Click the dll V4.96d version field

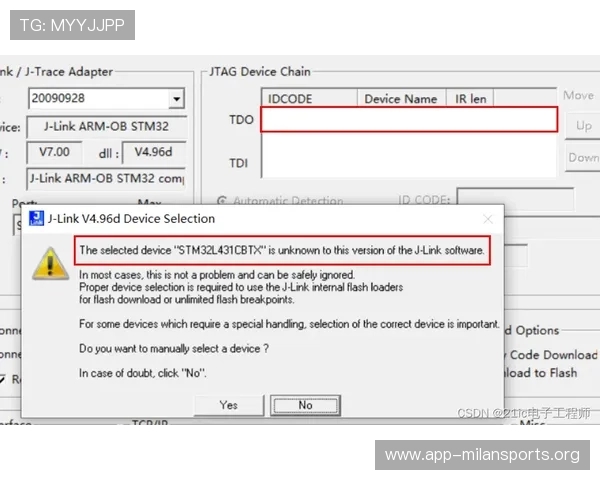[x=154, y=152]
